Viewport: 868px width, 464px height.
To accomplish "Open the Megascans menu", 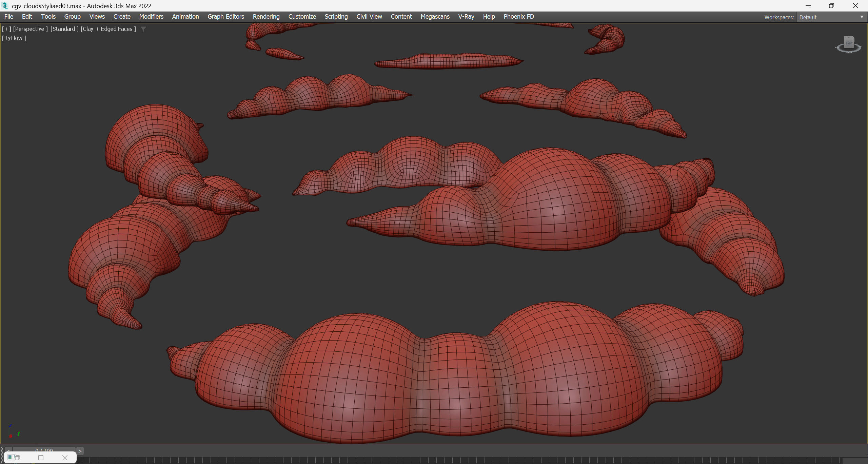I will 435,17.
